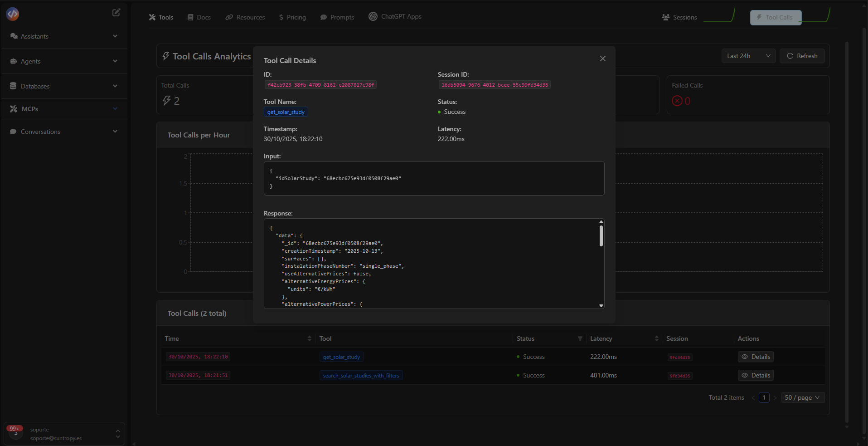Click the Sessions people icon
The image size is (868, 446).
coord(665,17)
